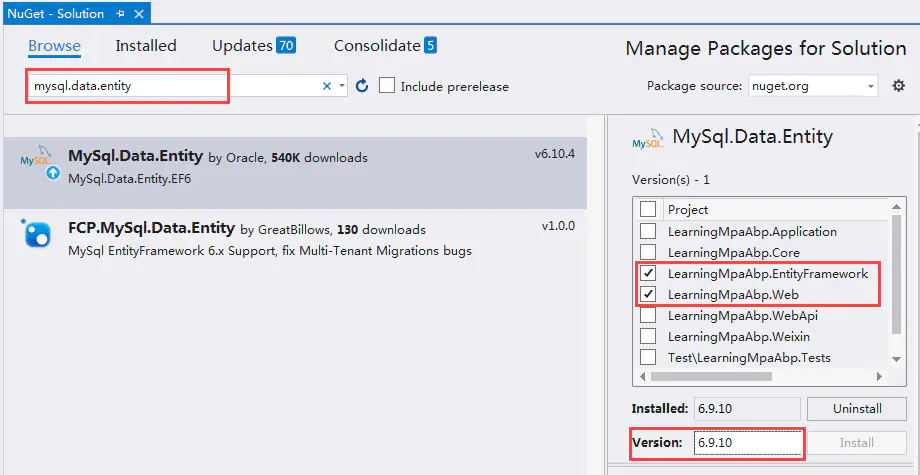Toggle the select-all Project checkbox
Viewport: 920px width, 475px height.
pos(648,209)
